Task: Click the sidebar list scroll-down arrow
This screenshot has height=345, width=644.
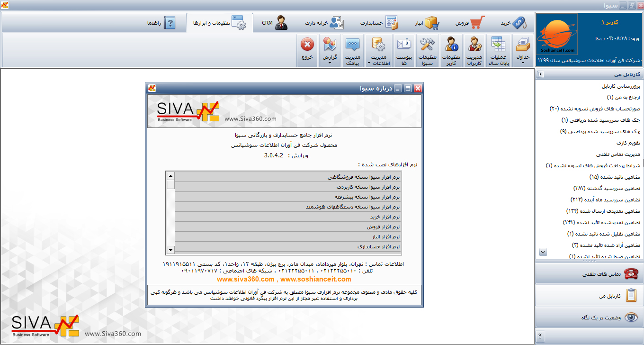Action: pyautogui.click(x=543, y=252)
